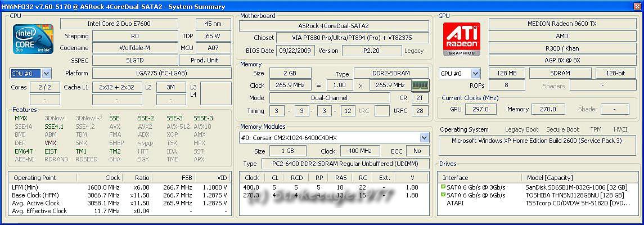Click the VMX feature label

pyautogui.click(x=51, y=143)
